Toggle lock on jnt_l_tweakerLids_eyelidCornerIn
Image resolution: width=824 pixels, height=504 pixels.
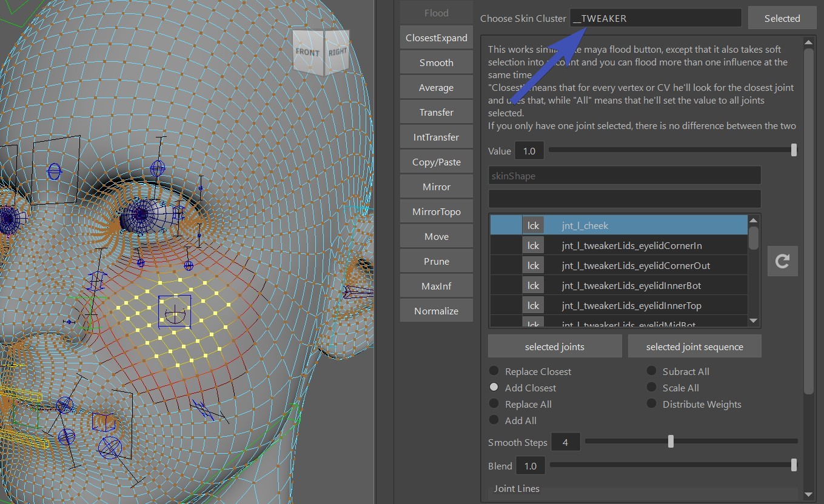point(533,245)
